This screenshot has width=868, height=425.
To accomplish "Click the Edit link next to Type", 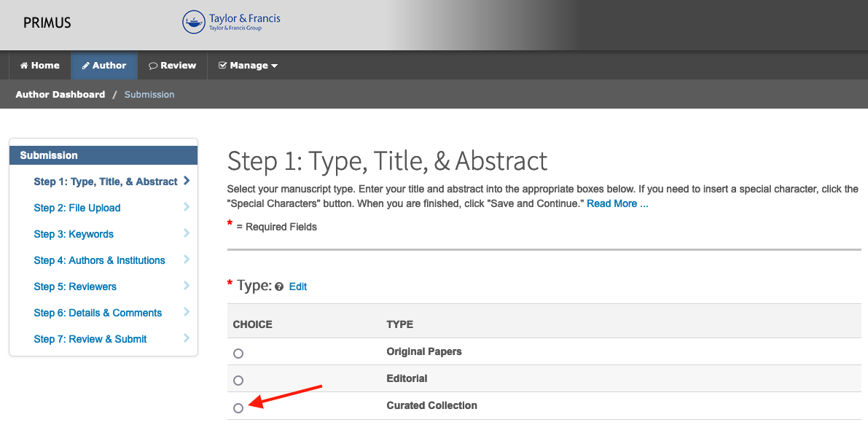I will (x=298, y=287).
